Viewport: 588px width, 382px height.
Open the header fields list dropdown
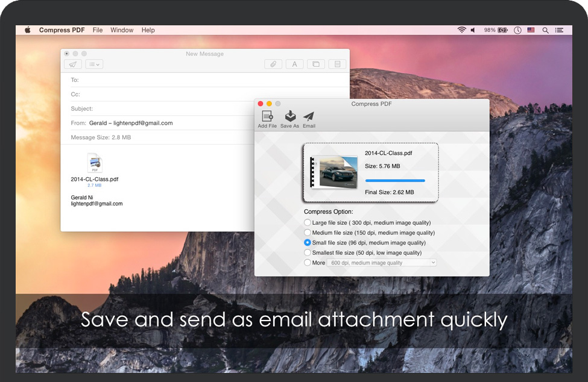pyautogui.click(x=94, y=64)
